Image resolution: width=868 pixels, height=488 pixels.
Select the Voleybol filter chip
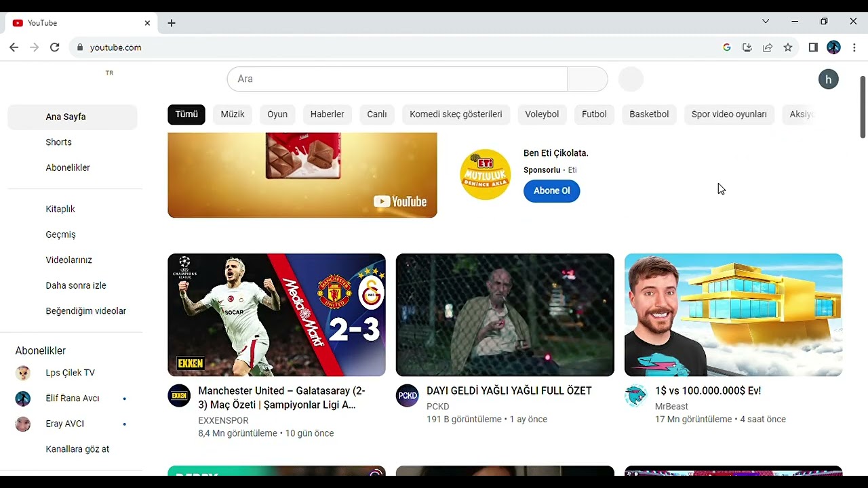pos(542,115)
